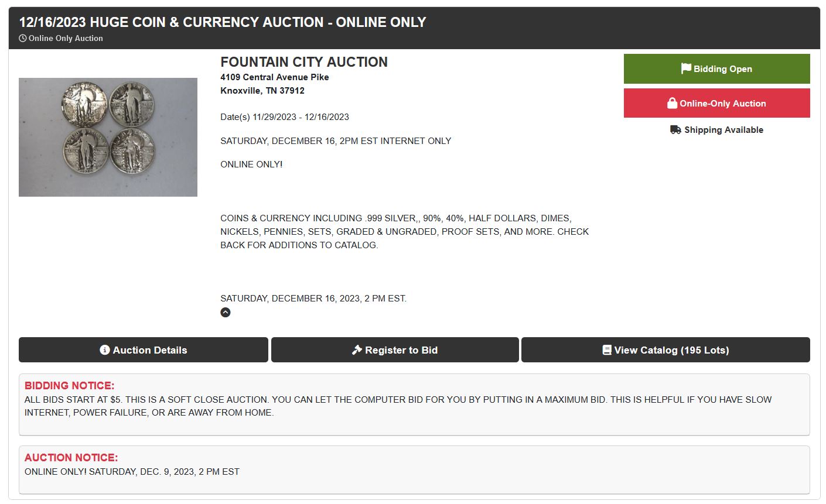Image resolution: width=826 pixels, height=504 pixels.
Task: Click the green Bidding Open button
Action: click(717, 69)
